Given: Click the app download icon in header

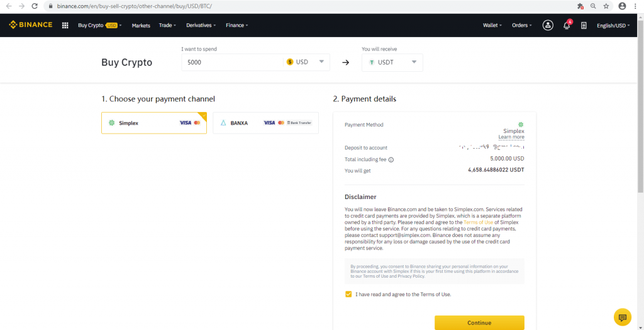Looking at the screenshot, I should pos(584,26).
